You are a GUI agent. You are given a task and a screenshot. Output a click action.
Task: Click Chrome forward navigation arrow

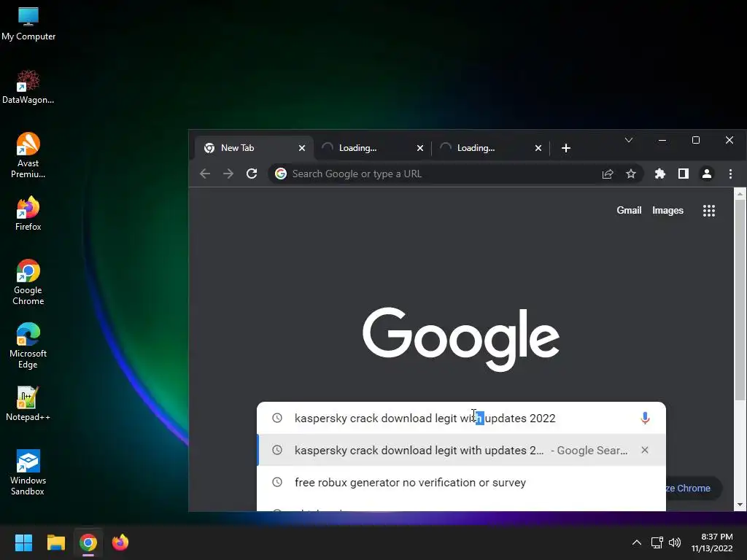coord(228,174)
